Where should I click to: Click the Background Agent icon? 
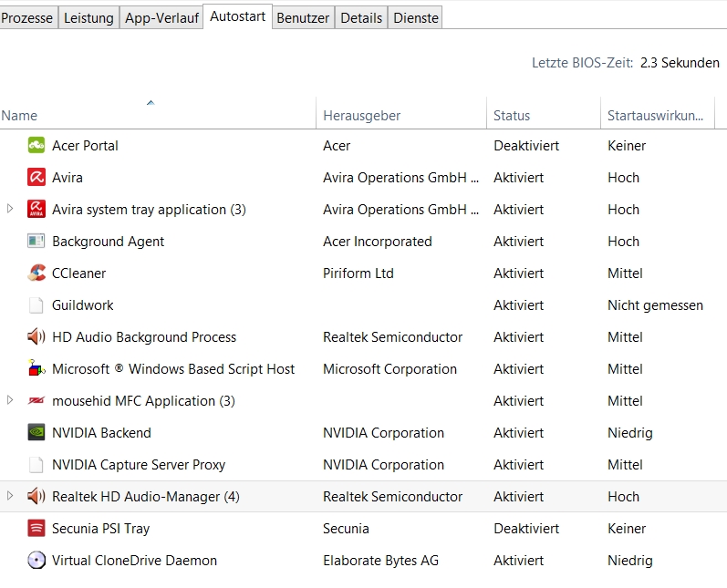point(36,241)
